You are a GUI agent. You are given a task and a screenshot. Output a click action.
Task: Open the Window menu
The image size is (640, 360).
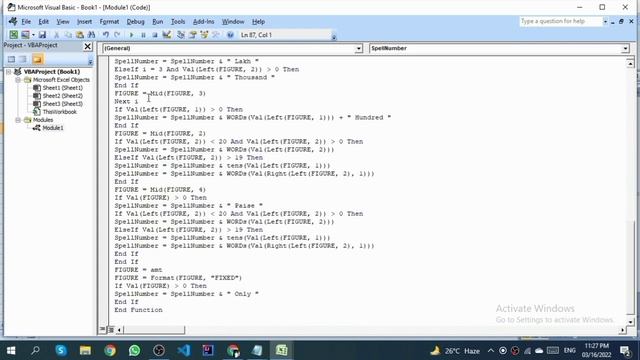click(x=233, y=22)
